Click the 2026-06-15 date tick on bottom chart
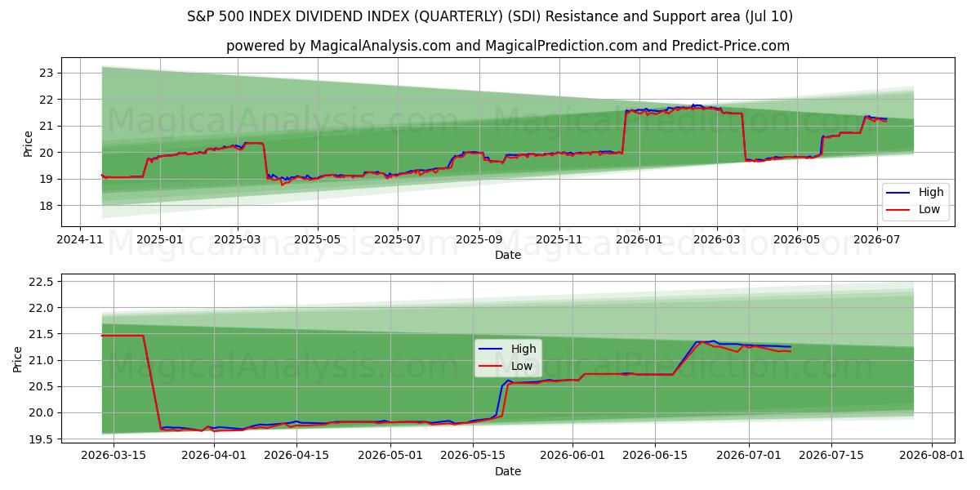This screenshot has height=490, width=980. click(x=655, y=457)
